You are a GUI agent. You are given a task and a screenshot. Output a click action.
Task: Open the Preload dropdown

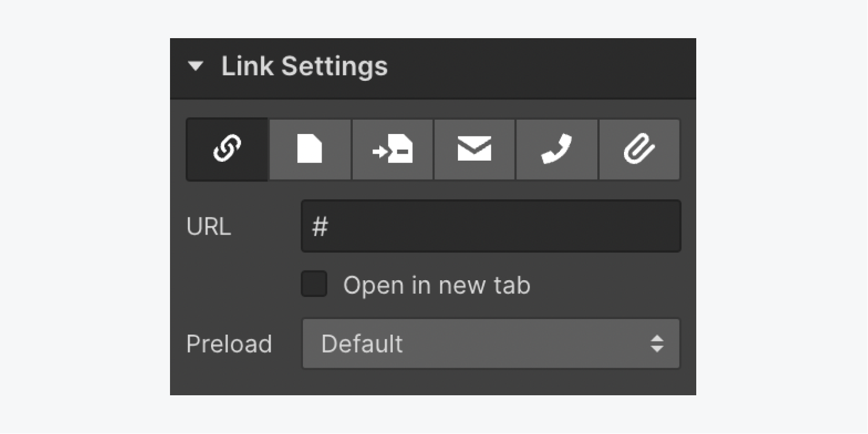491,343
